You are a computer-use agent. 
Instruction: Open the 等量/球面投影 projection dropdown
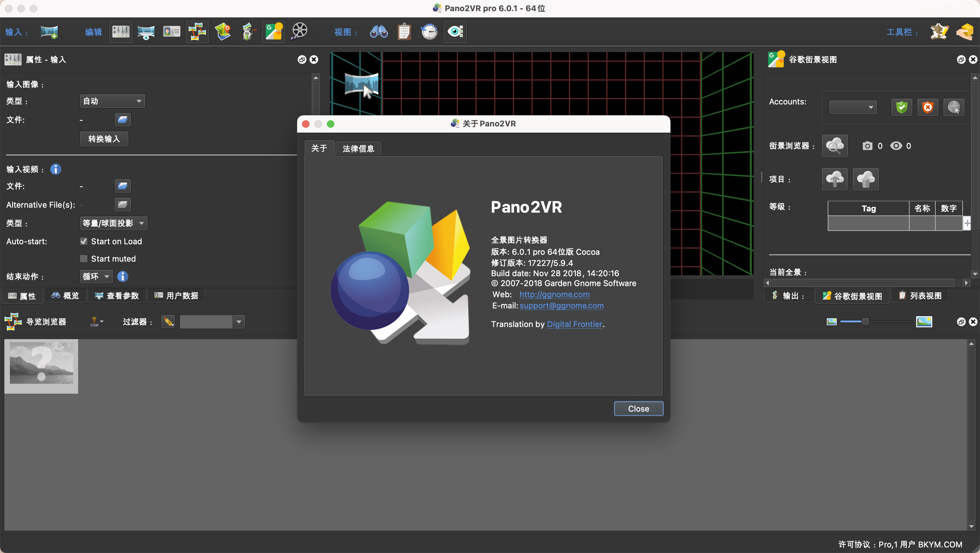(114, 223)
